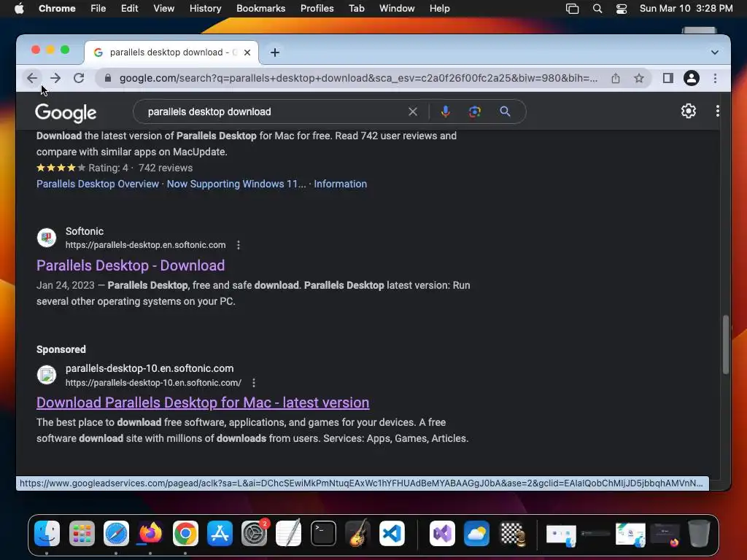The image size is (747, 560).
Task: Open a new tab with the plus button
Action: 275,52
